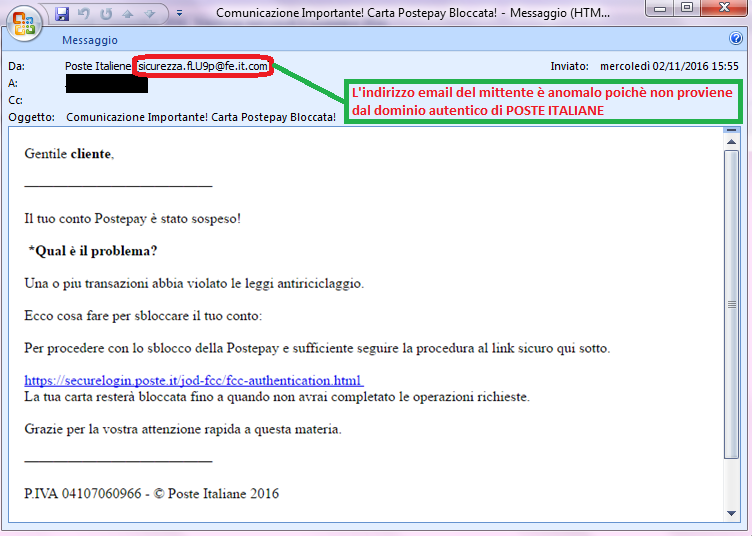752x536 pixels.
Task: Close the message window
Action: point(724,8)
